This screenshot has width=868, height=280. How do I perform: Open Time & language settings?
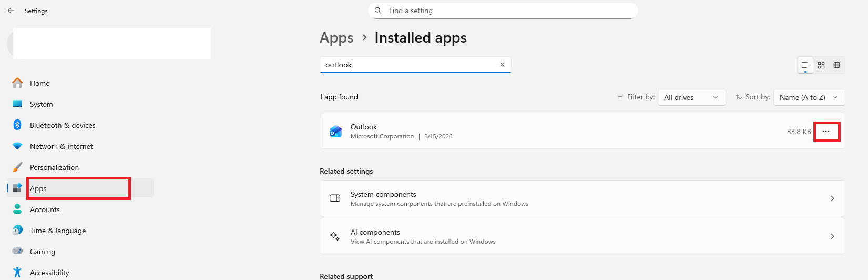click(80, 231)
